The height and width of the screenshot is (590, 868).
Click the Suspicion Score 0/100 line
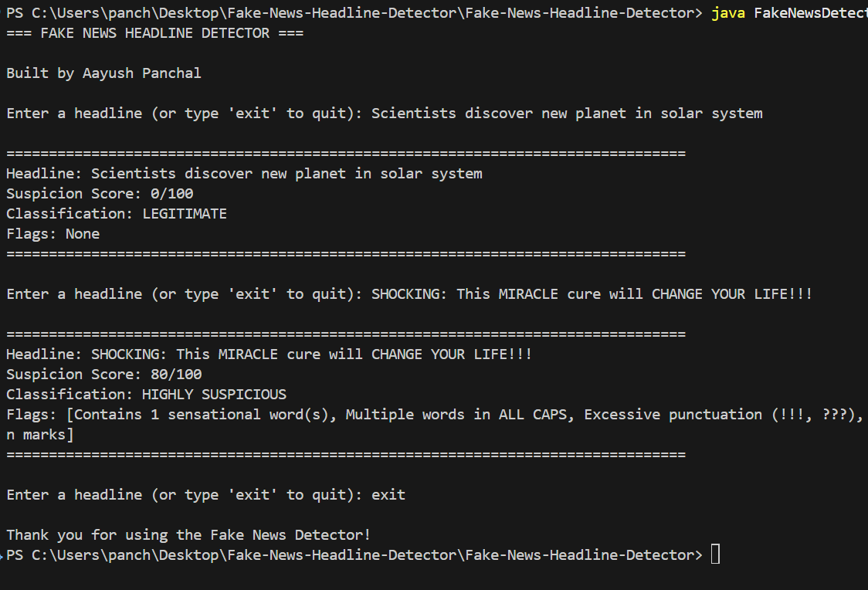(100, 193)
